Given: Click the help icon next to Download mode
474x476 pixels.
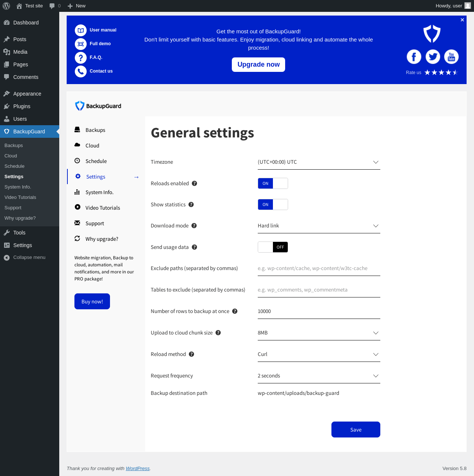Looking at the screenshot, I should (194, 226).
